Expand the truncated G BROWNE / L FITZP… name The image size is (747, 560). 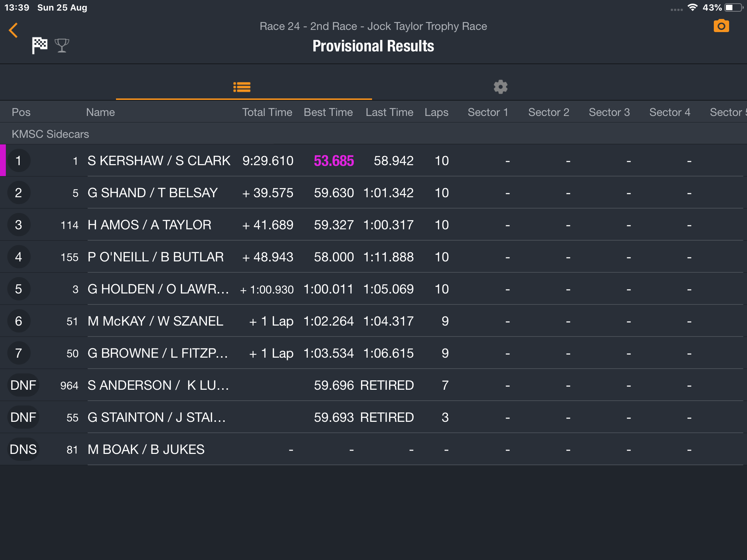(158, 353)
